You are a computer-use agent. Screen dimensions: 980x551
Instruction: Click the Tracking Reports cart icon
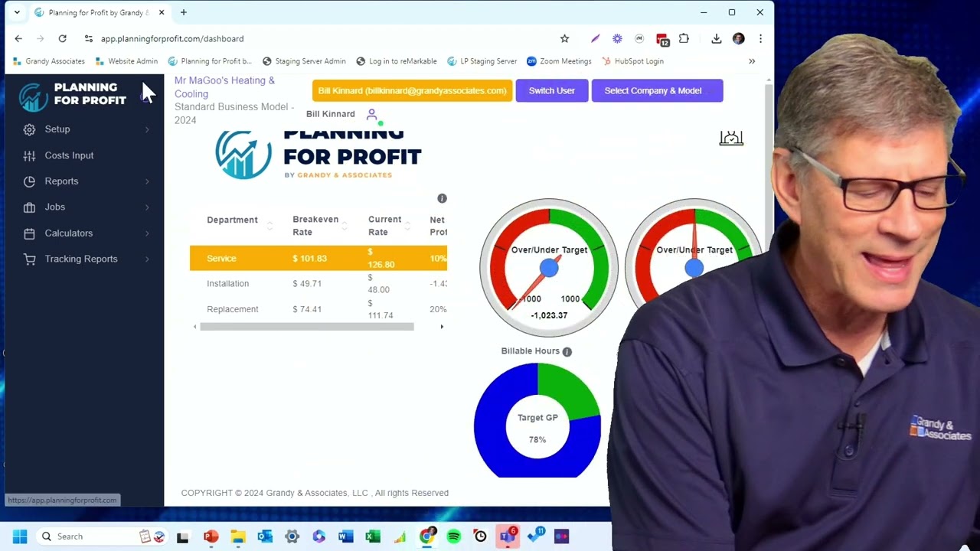[x=29, y=259]
